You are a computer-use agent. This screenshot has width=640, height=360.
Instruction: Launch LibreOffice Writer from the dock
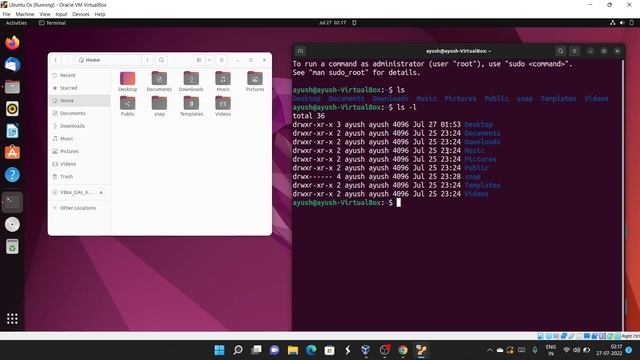point(12,131)
